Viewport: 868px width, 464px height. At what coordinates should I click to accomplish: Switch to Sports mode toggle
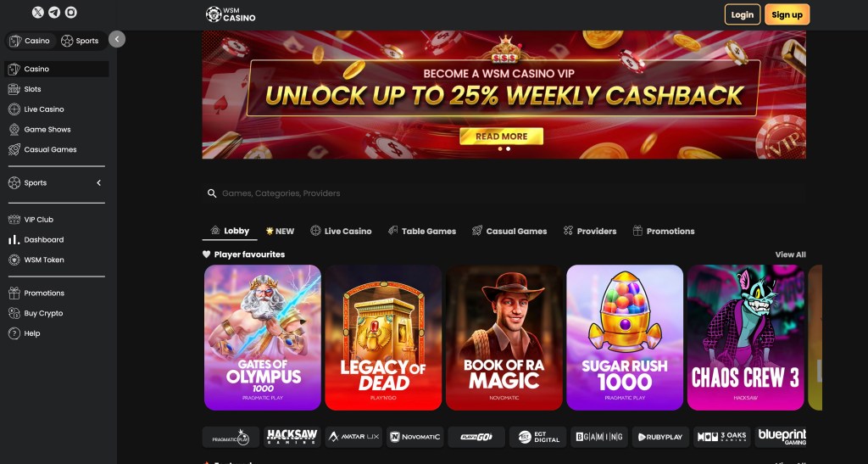[80, 41]
